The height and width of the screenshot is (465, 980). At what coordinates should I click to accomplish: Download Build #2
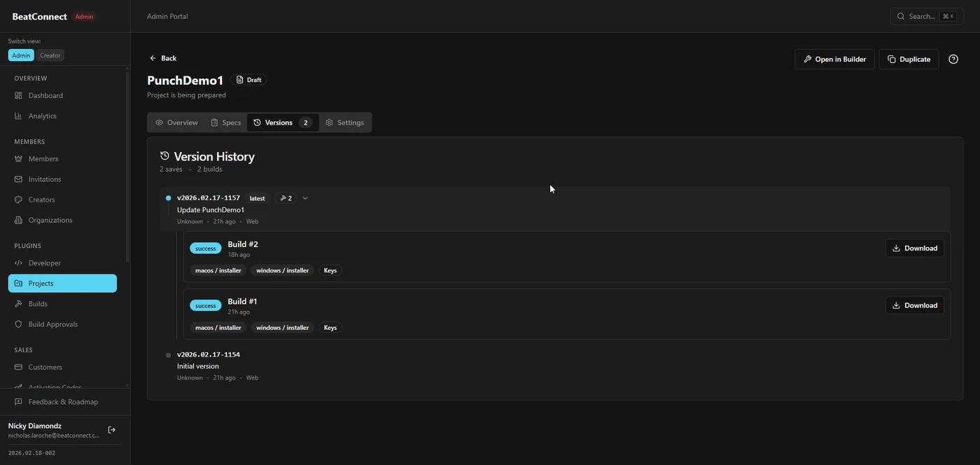pyautogui.click(x=914, y=247)
